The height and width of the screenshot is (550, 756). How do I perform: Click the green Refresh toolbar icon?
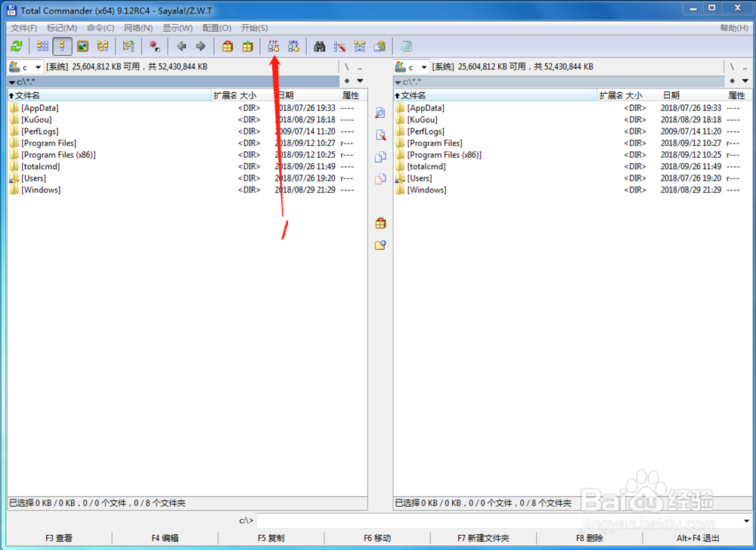point(17,46)
